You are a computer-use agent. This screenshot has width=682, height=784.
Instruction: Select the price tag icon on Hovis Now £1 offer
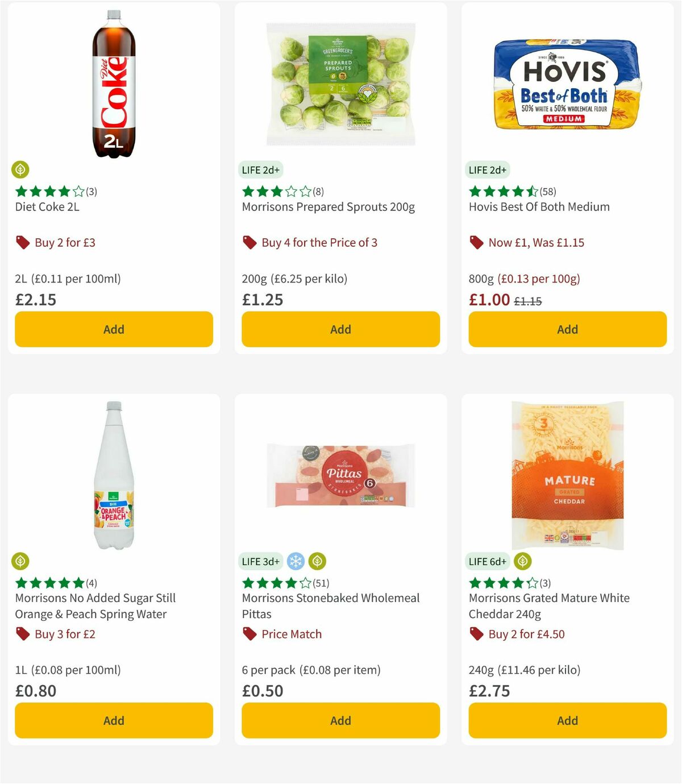click(x=476, y=243)
